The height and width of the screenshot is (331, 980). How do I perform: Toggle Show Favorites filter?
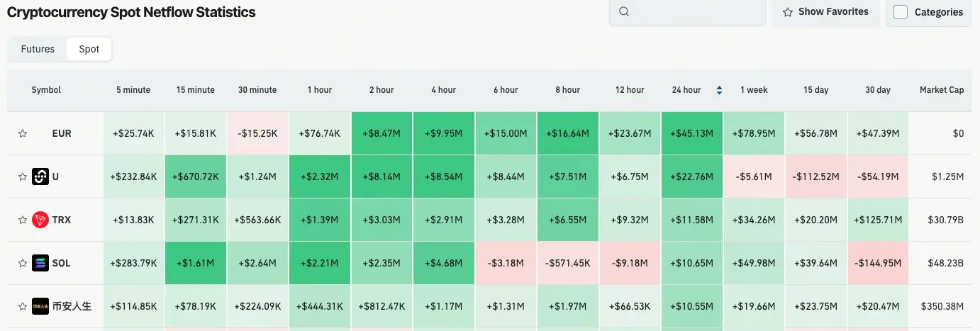825,12
